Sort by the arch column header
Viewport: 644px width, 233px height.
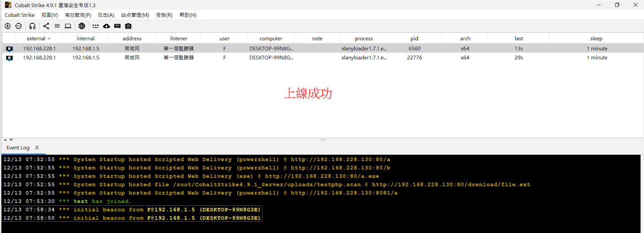tap(465, 38)
